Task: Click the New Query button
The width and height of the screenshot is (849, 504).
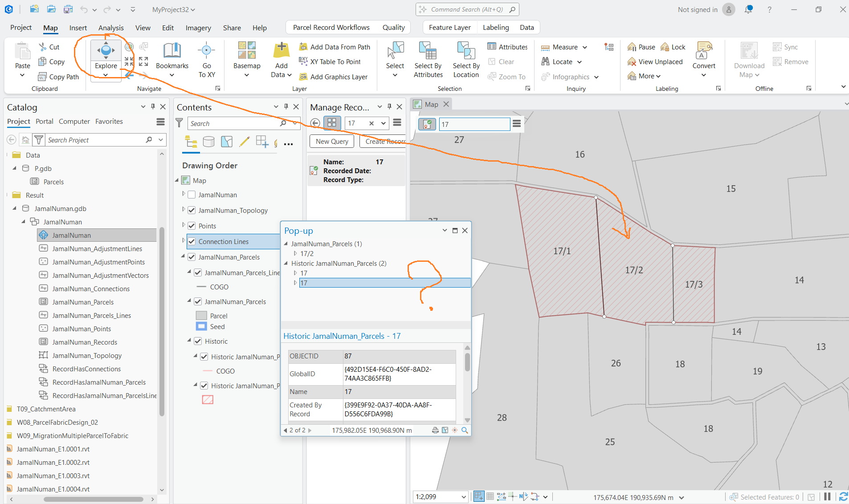Action: coord(332,142)
